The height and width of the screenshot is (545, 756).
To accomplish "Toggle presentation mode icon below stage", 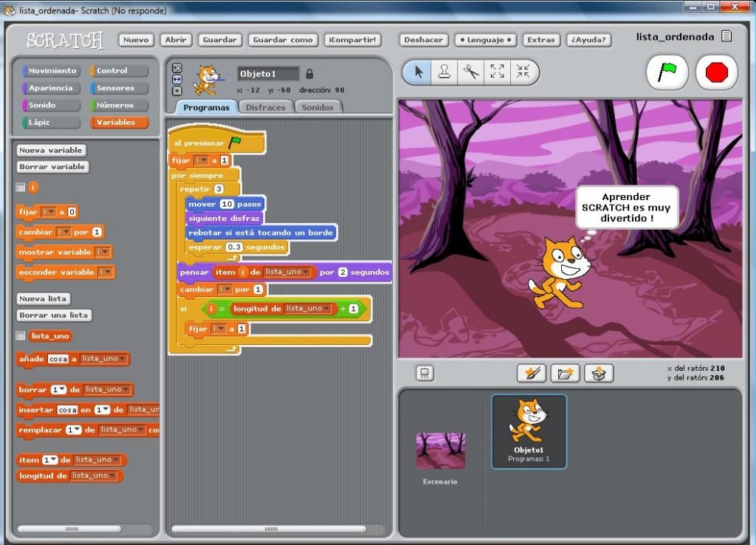I will (425, 373).
